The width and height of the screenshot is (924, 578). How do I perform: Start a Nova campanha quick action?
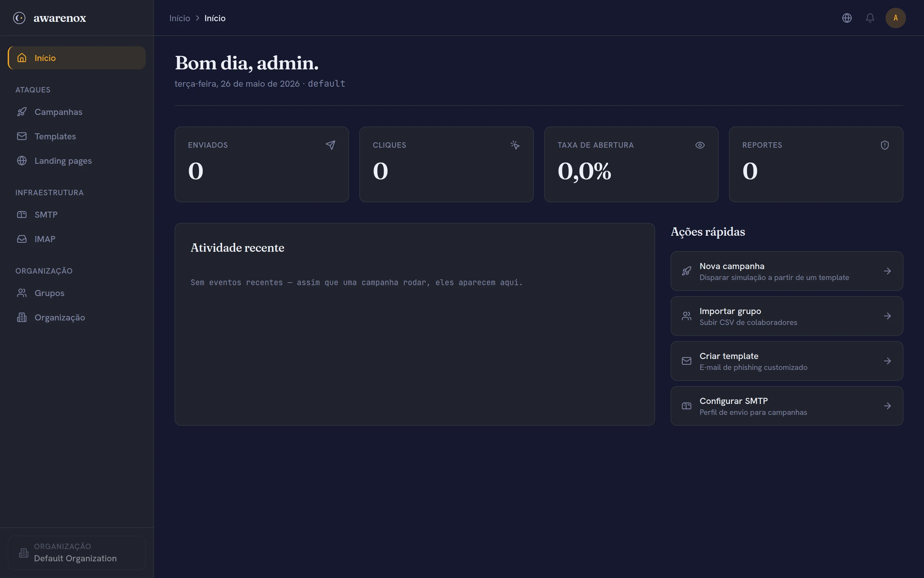787,271
